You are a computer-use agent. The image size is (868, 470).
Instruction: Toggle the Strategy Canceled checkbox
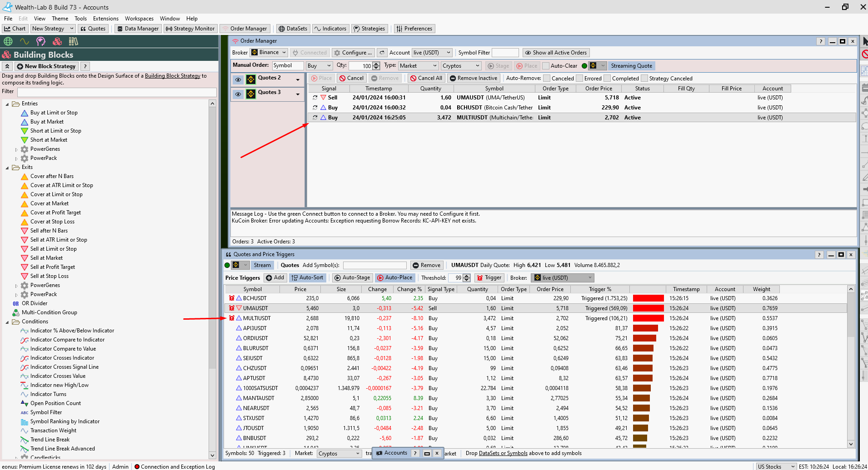644,78
